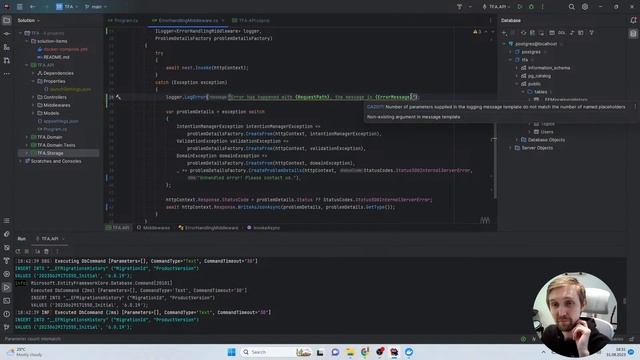The image size is (640, 360).
Task: Select the Users table in Database
Action: coord(547,132)
